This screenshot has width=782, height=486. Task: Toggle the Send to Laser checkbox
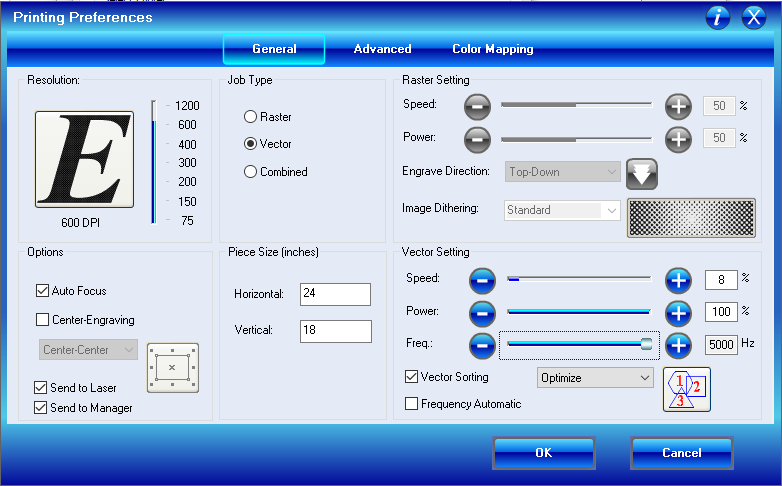40,387
